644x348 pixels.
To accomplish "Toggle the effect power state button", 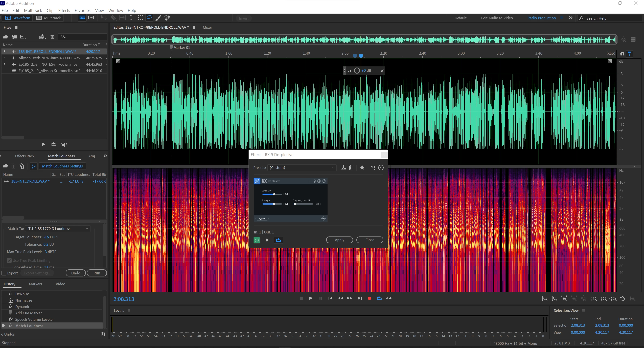I will (257, 240).
